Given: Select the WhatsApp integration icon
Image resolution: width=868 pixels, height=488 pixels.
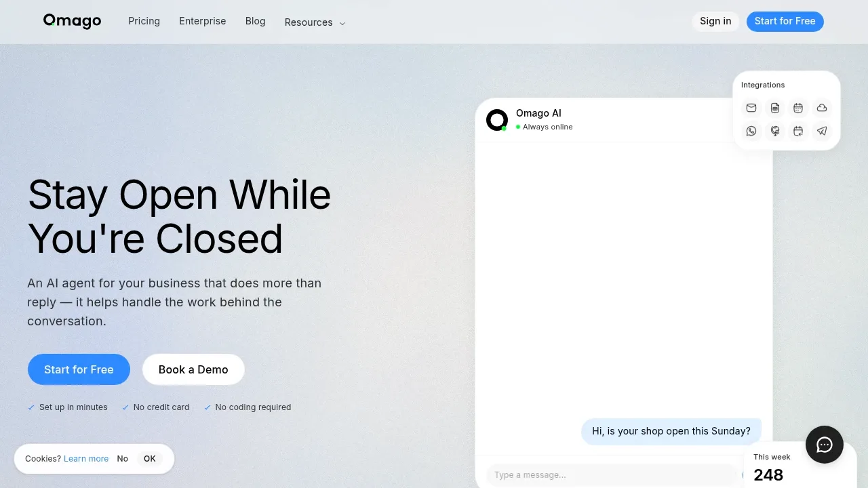Looking at the screenshot, I should pos(751,131).
